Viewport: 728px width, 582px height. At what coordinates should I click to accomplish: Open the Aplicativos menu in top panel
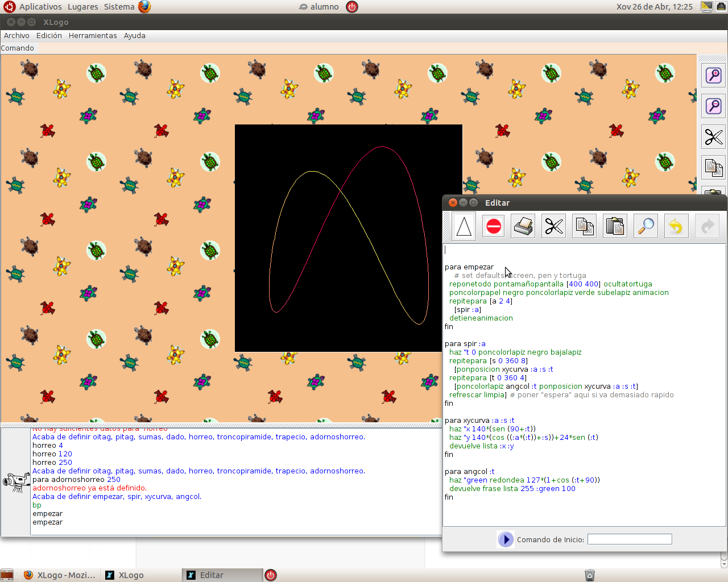(x=40, y=7)
